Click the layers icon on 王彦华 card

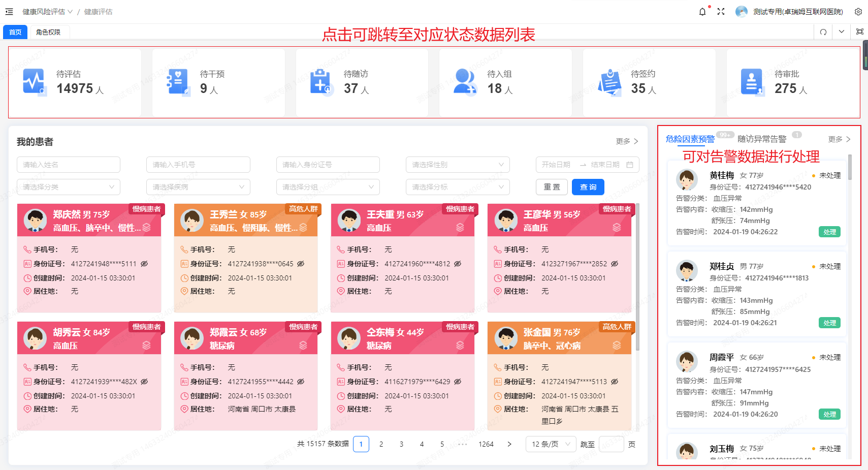point(617,228)
